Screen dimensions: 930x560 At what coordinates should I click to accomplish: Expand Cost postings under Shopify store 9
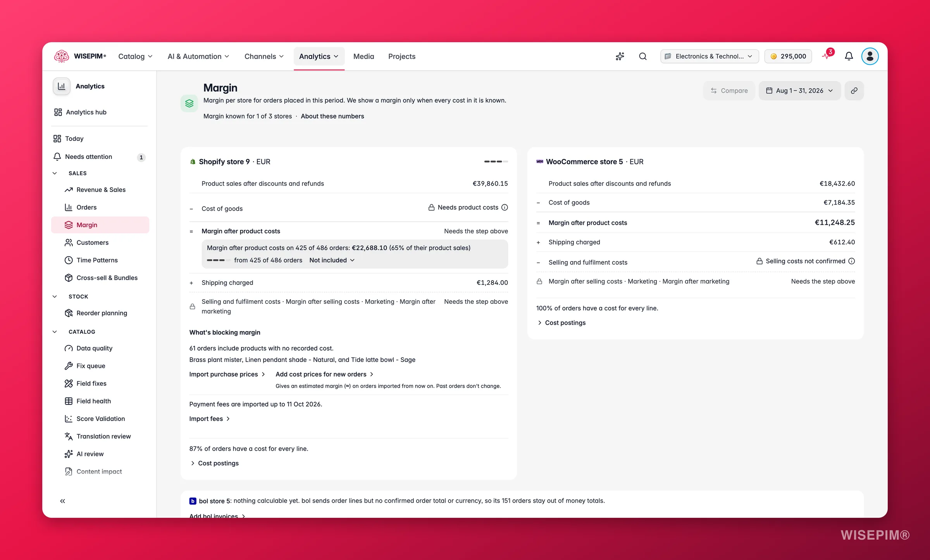coord(214,464)
